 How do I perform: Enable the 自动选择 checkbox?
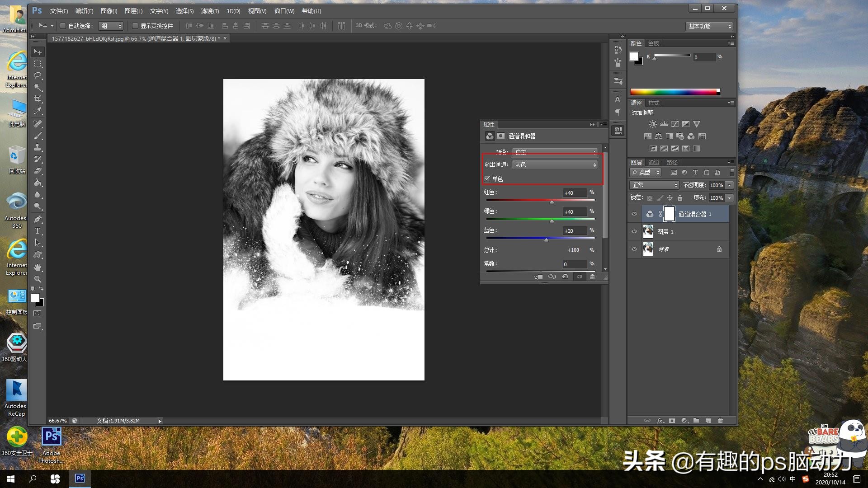coord(63,26)
